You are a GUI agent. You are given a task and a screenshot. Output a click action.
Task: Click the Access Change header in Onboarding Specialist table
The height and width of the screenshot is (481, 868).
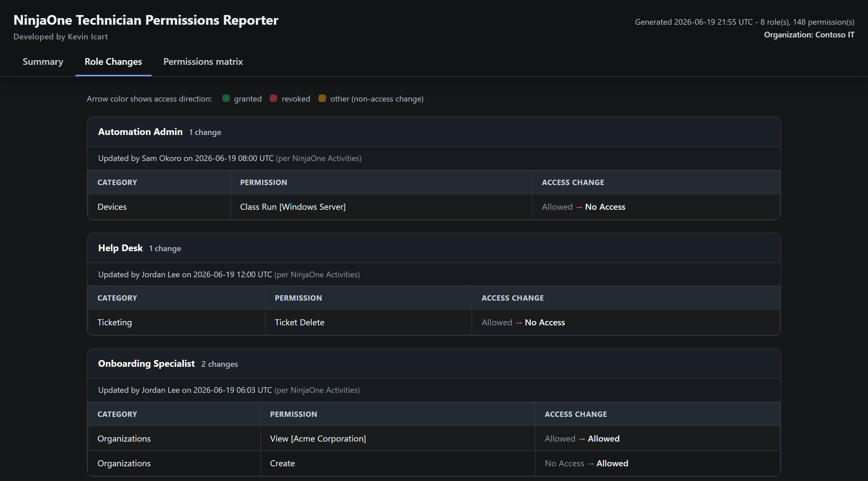pyautogui.click(x=657, y=414)
